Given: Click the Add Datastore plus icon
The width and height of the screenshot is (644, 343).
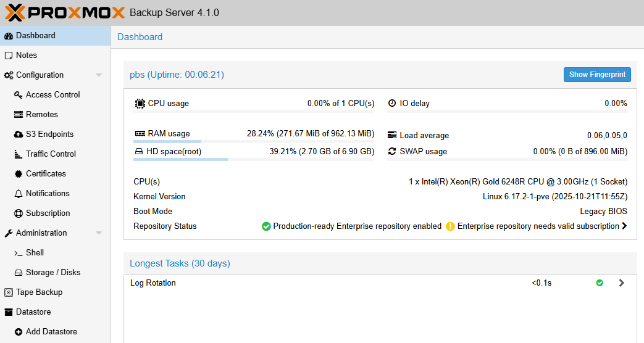Looking at the screenshot, I should point(19,332).
